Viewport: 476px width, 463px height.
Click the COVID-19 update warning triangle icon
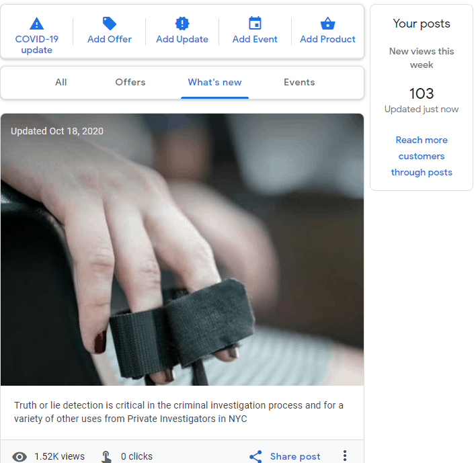37,24
